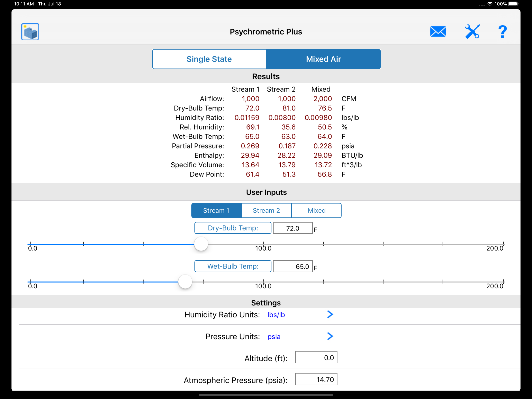The image size is (532, 399).
Task: Select the Mixed input tab
Action: click(x=316, y=210)
